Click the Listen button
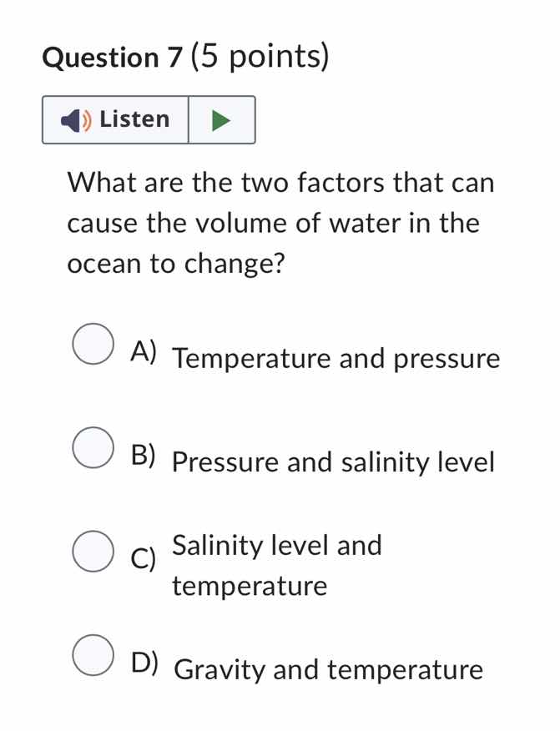This screenshot has height=731, width=560. [116, 119]
